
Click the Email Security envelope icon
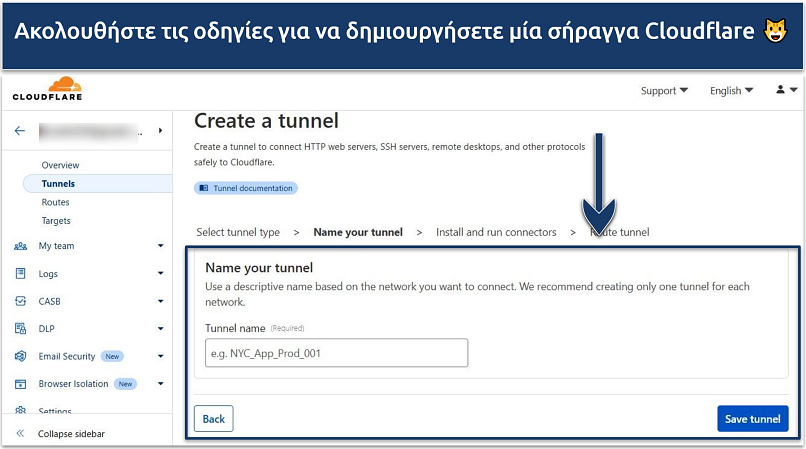point(21,356)
